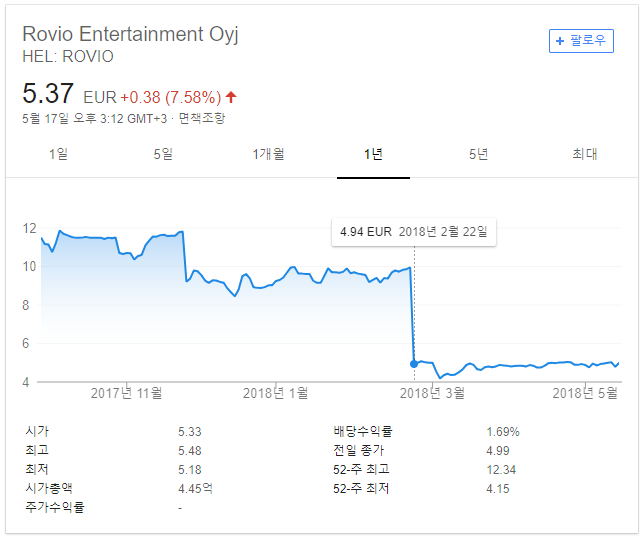Click the 4.94 EUR chart tooltip
644x540 pixels.
pos(414,232)
